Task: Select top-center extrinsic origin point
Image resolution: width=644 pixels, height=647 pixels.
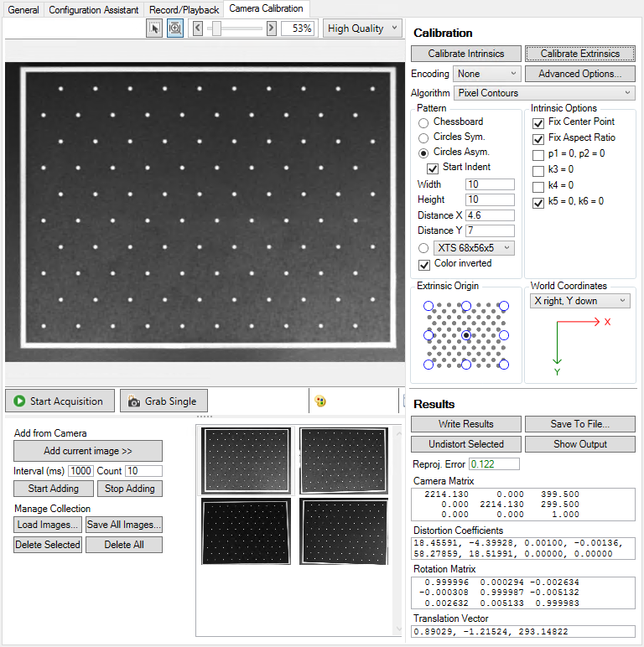Action: pos(466,306)
